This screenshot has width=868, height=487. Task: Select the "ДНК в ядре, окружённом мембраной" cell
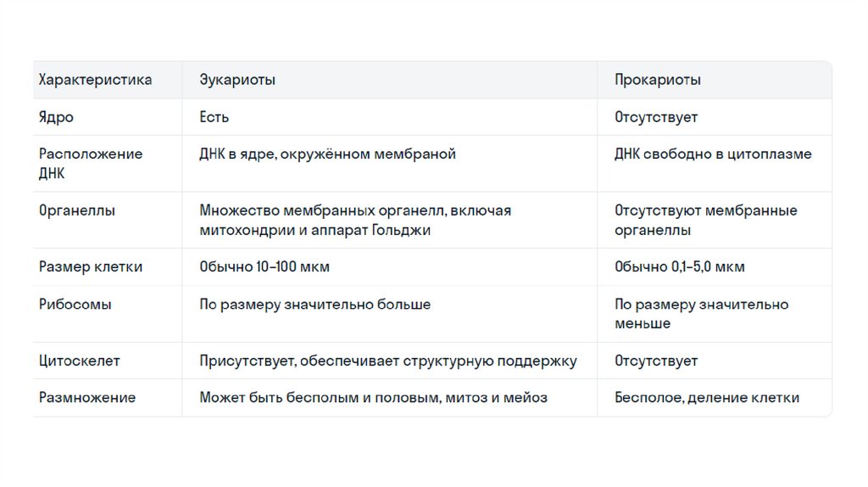[x=327, y=154]
